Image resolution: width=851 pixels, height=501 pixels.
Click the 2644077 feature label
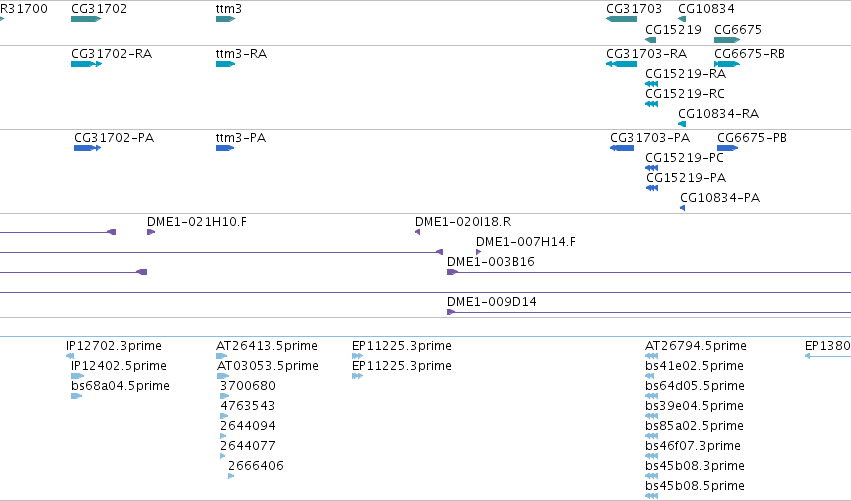coord(248,446)
